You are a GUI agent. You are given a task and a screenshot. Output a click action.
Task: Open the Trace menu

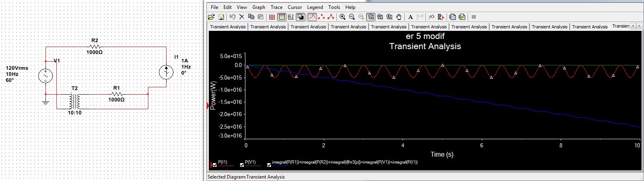(276, 7)
